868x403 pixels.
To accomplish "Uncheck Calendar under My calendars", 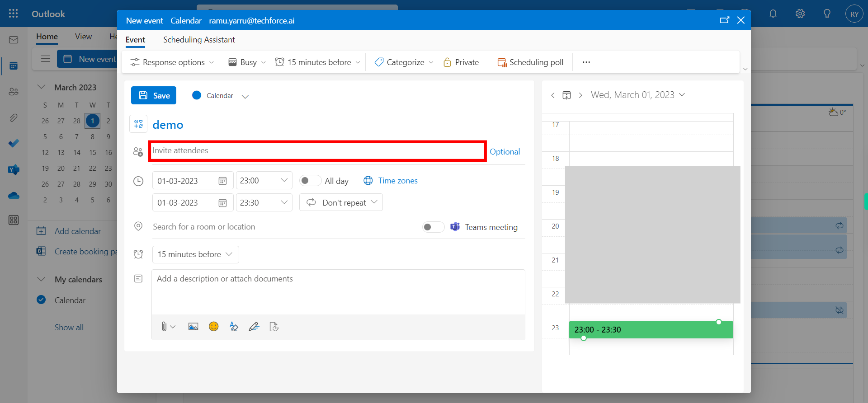I will (41, 300).
